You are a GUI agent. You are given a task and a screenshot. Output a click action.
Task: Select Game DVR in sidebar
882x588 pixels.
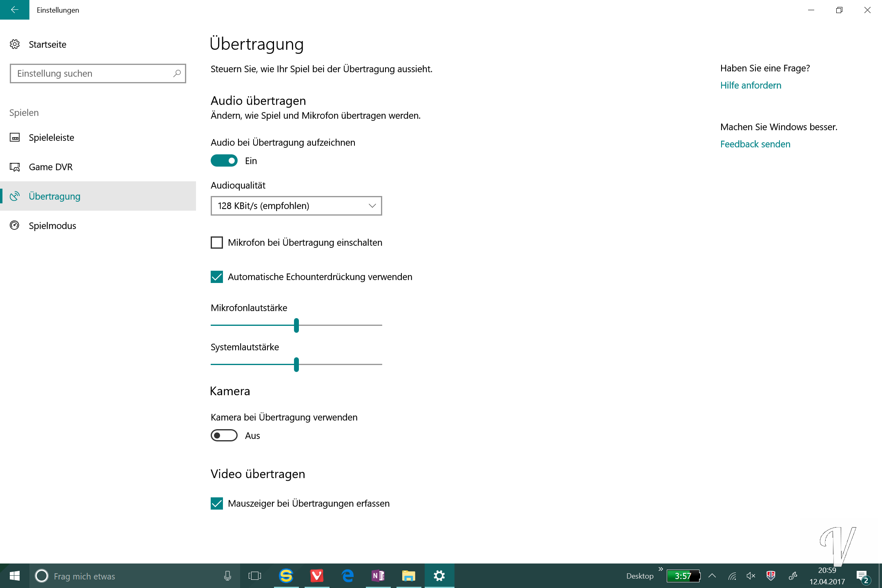[x=51, y=167]
